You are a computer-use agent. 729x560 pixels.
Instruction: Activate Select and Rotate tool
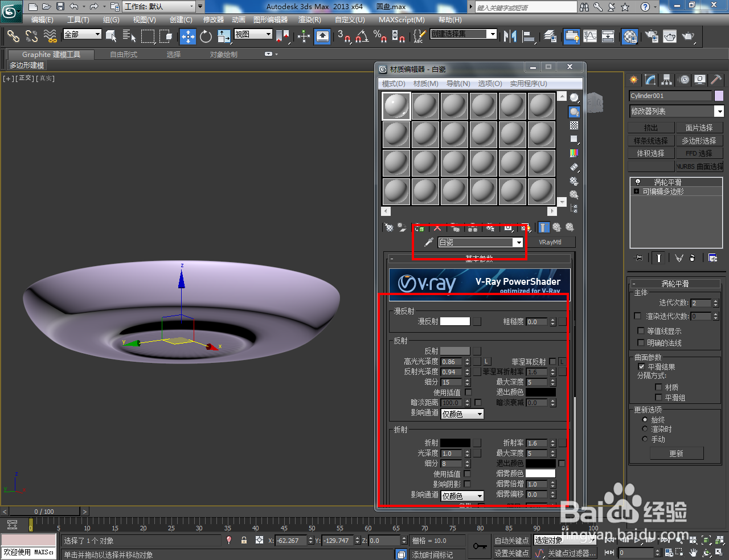pos(206,36)
